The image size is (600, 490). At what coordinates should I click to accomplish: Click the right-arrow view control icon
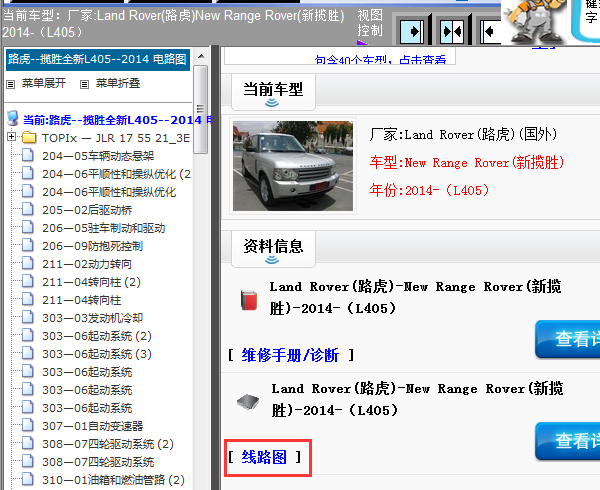coord(412,31)
